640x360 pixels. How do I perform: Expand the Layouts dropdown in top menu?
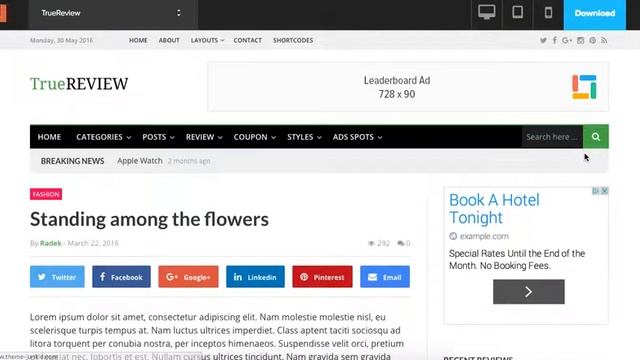pyautogui.click(x=207, y=40)
